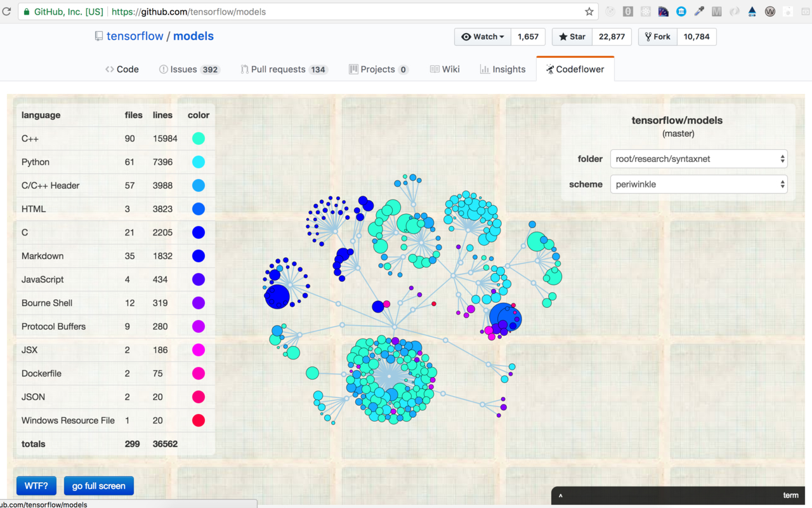The height and width of the screenshot is (508, 812).
Task: Click the repository book icon beside tensorflow
Action: coord(98,36)
